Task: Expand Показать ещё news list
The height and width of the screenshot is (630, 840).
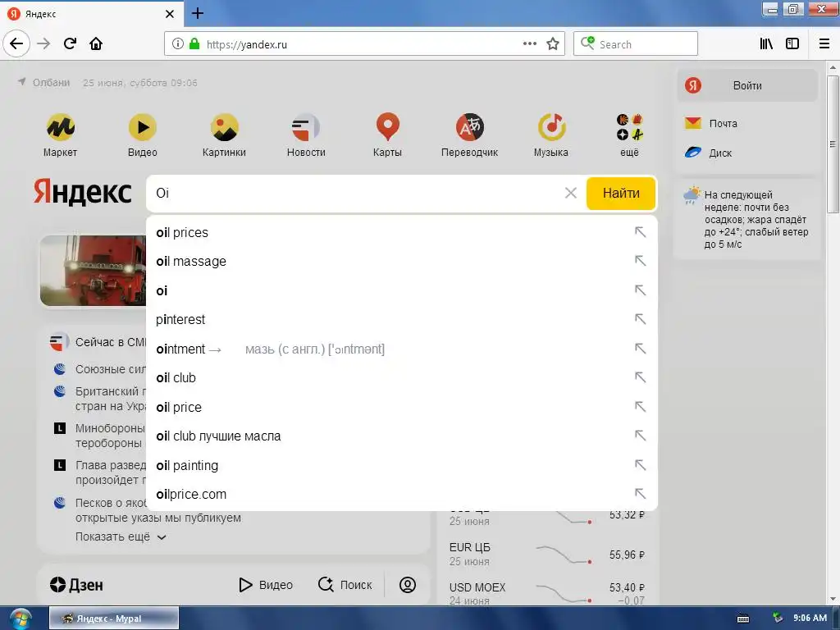Action: point(121,536)
